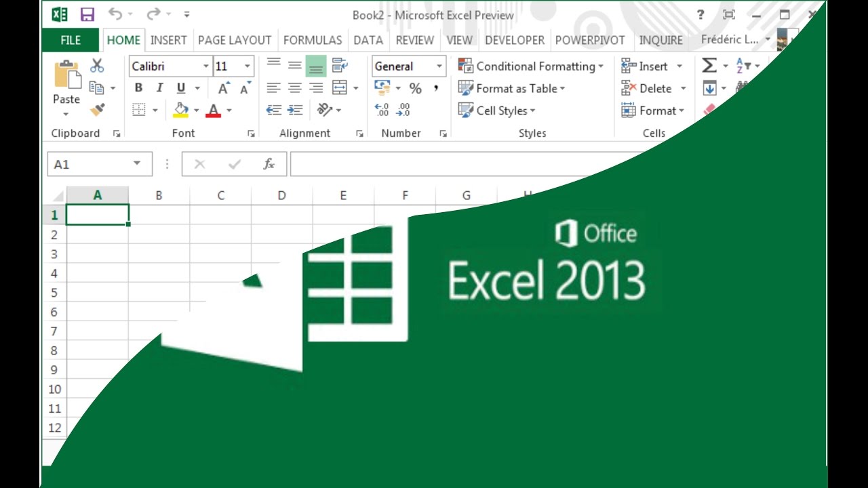
Task: Click the Merge & Center icon
Action: tap(340, 88)
